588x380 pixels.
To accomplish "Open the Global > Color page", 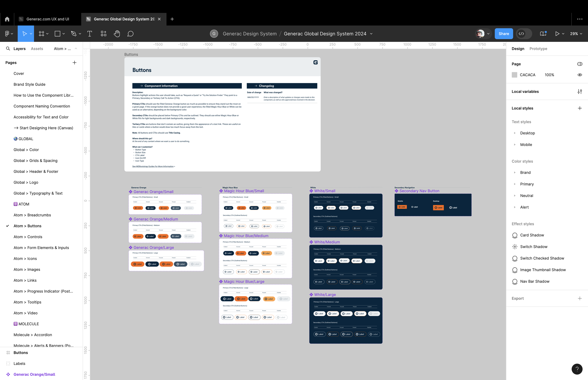I will tap(26, 150).
